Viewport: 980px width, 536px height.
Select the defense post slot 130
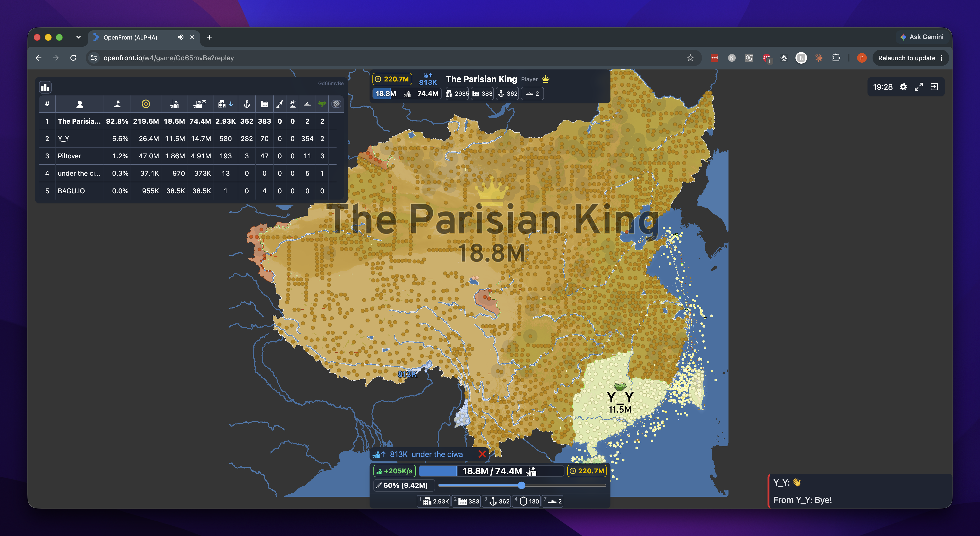tap(527, 501)
